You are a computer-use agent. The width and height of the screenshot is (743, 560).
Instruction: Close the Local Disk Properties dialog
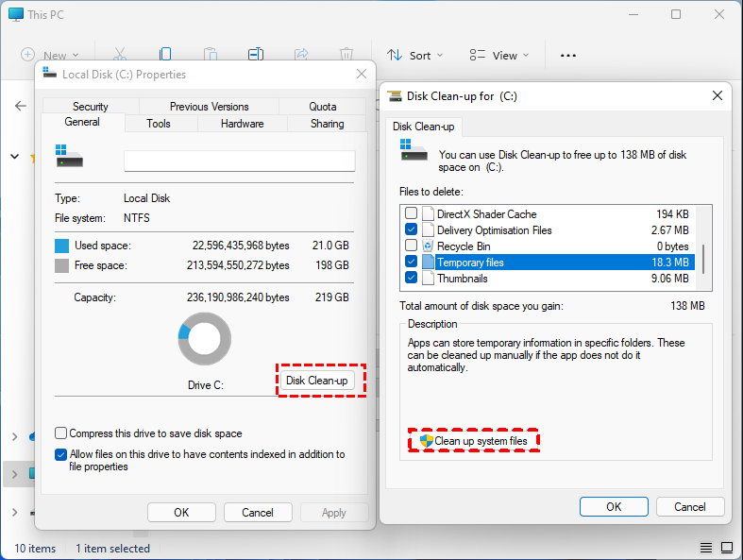pyautogui.click(x=362, y=74)
